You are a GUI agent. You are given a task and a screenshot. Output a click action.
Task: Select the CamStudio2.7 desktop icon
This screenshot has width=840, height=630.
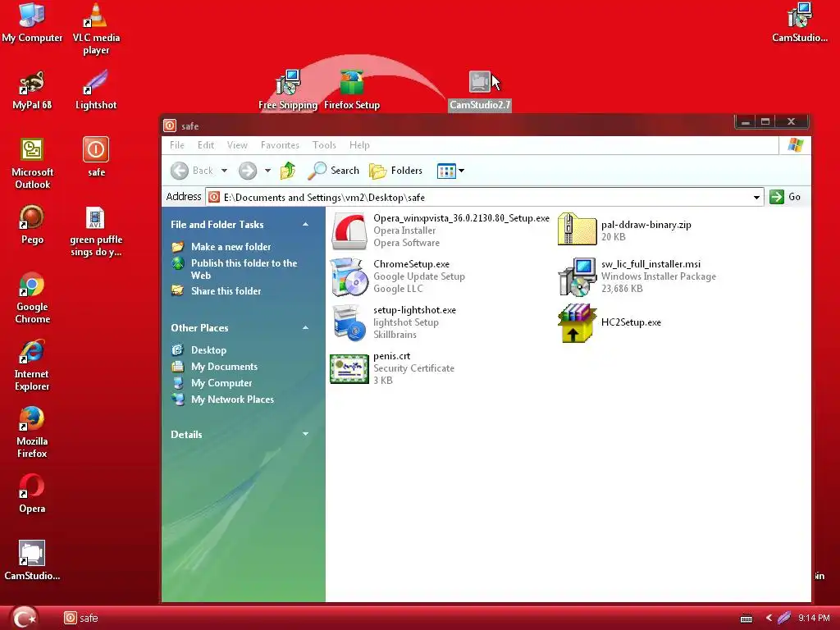click(479, 91)
